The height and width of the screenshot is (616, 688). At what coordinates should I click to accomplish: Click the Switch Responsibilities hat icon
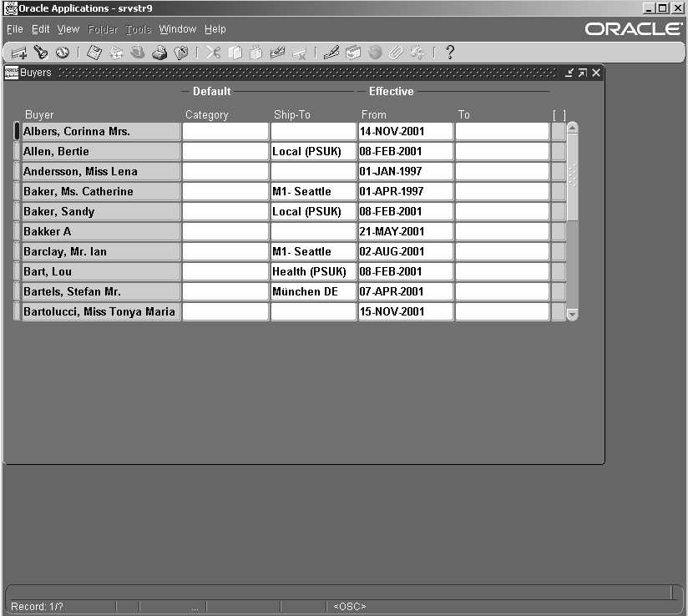click(x=138, y=53)
